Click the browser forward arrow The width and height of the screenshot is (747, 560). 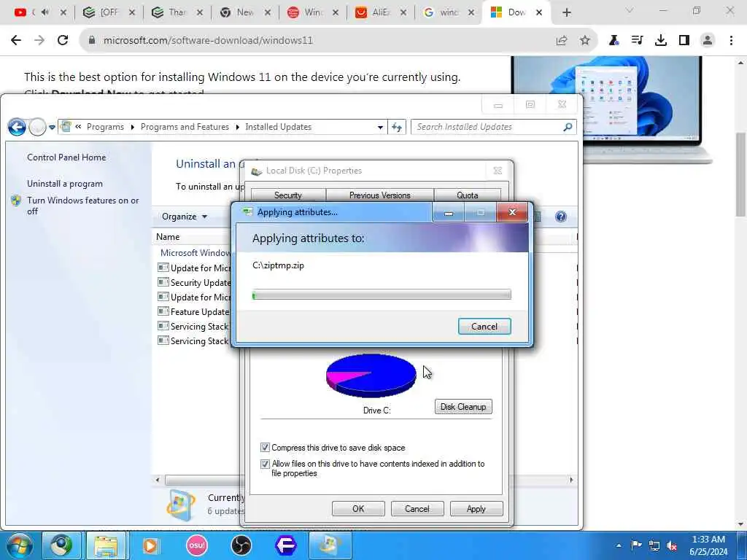click(39, 40)
